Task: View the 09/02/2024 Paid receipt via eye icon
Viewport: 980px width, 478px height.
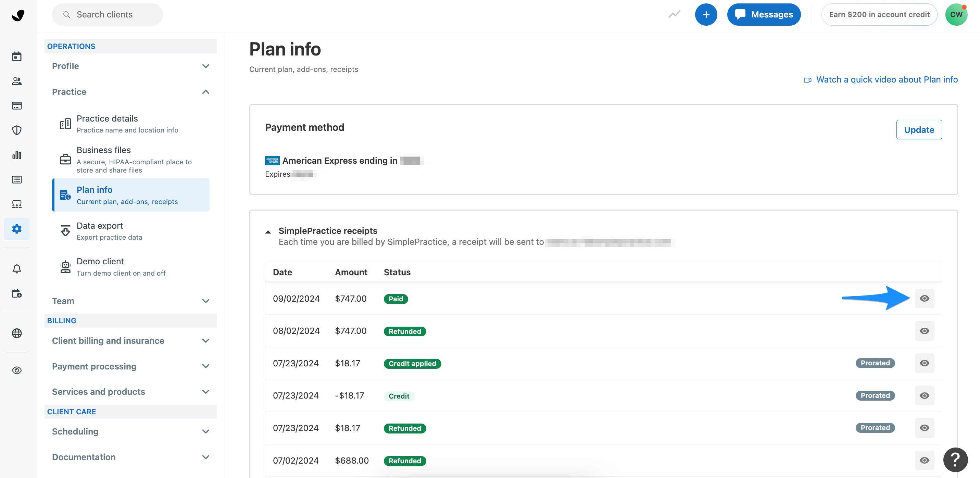Action: [x=924, y=298]
